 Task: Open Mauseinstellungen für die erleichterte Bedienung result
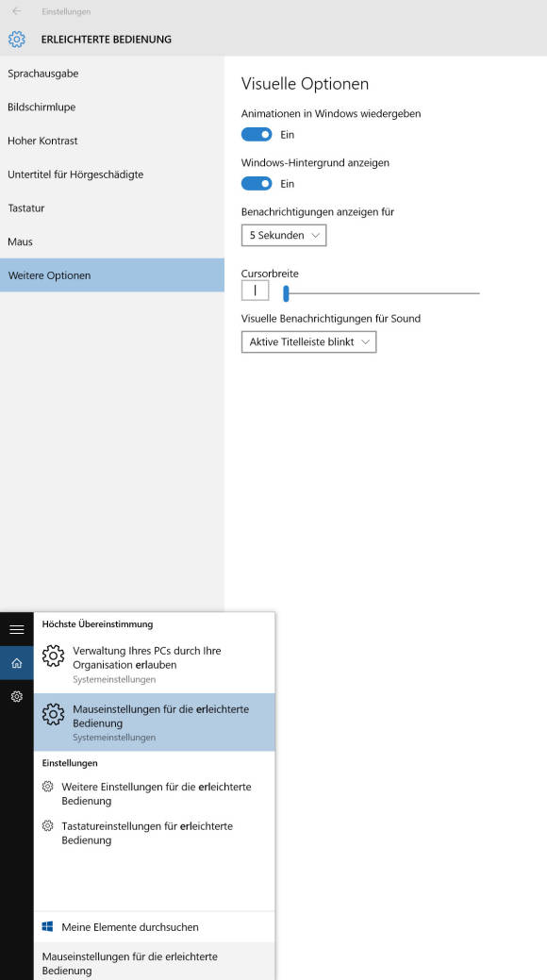(155, 722)
